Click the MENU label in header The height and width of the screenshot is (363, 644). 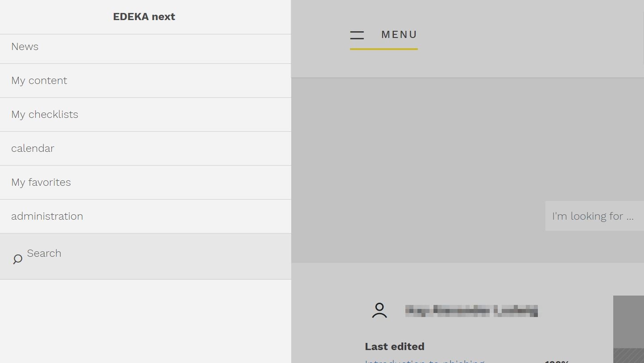point(399,34)
